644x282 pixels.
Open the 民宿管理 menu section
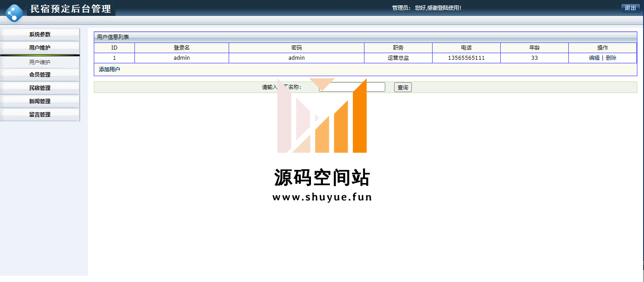(x=40, y=88)
